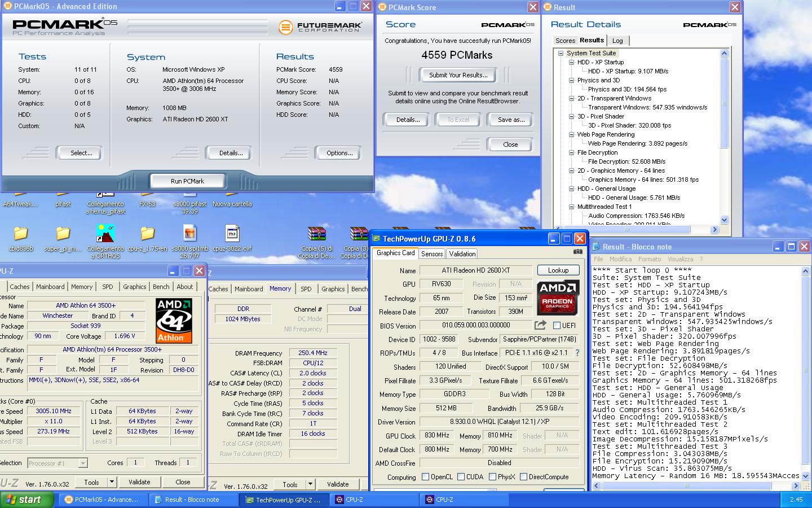
Task: Open the About tab in CPU-Z
Action: pos(185,287)
